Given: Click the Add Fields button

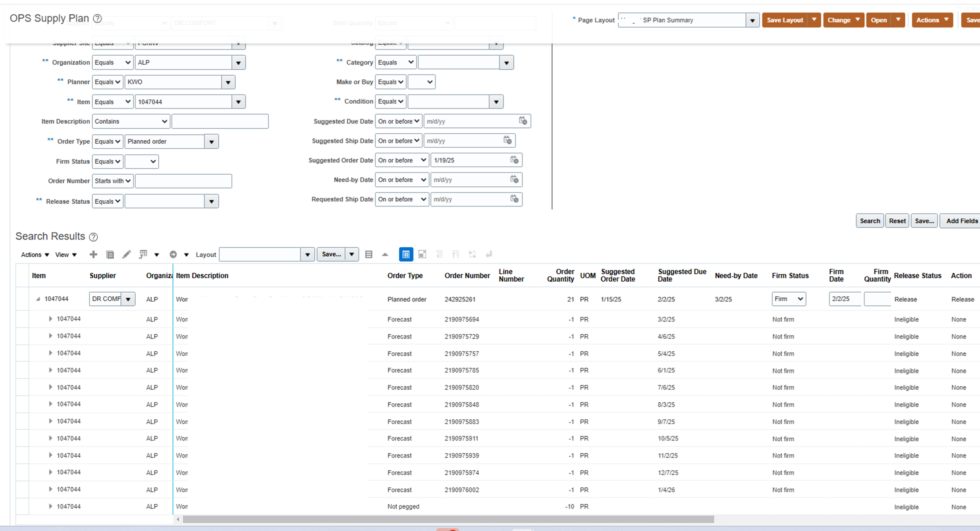Looking at the screenshot, I should pyautogui.click(x=960, y=221).
